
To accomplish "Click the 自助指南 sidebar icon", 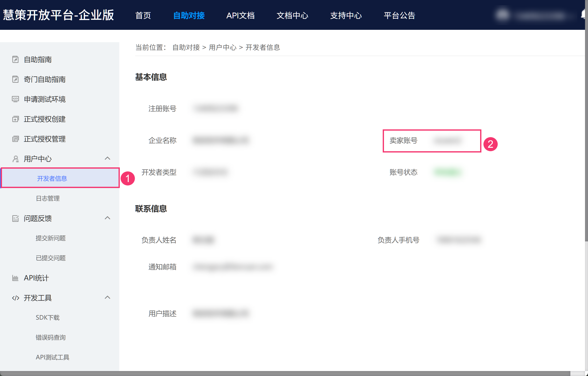I will click(x=15, y=60).
